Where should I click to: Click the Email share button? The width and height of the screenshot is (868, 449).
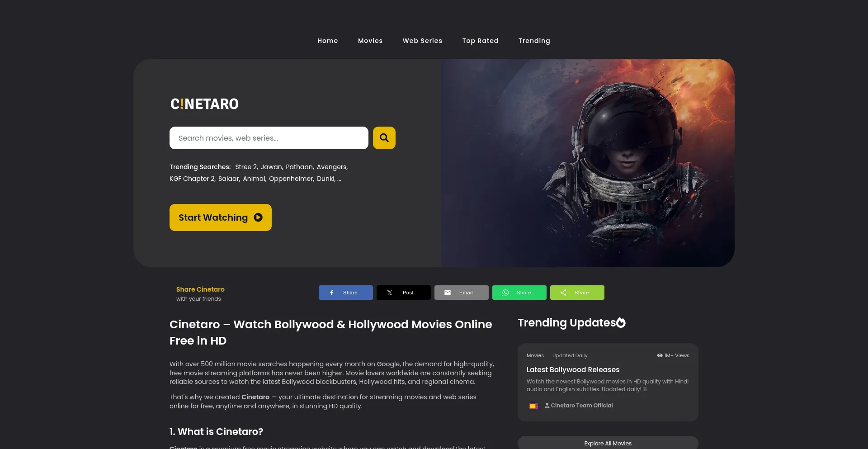coord(462,293)
